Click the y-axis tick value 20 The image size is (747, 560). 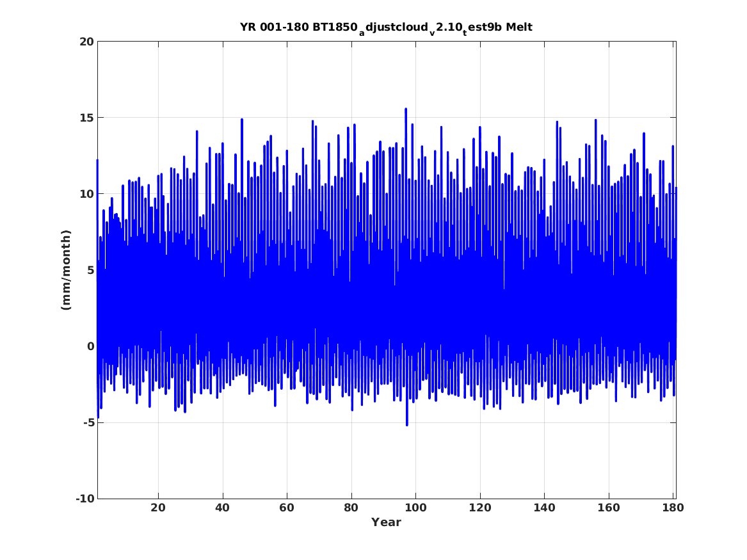pos(86,42)
